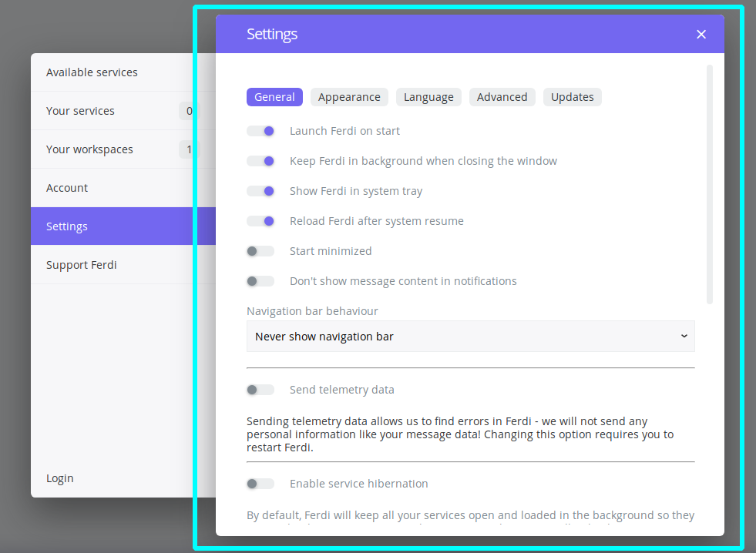Click the Show Ferdi in system tray label
This screenshot has width=756, height=553.
click(x=356, y=191)
